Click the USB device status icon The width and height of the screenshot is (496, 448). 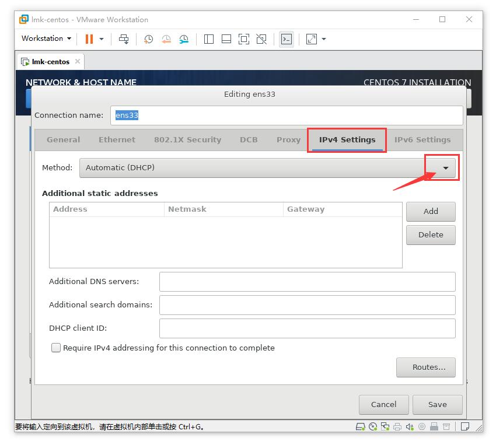pos(434,427)
